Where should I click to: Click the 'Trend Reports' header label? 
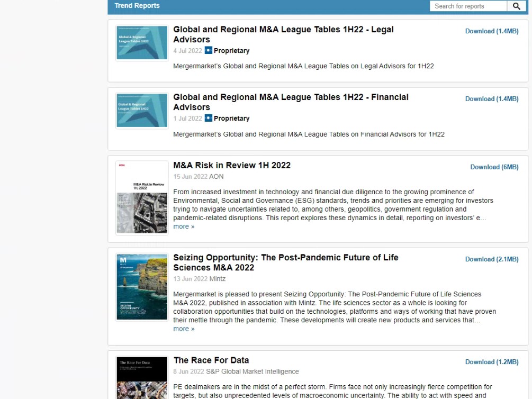coord(137,6)
